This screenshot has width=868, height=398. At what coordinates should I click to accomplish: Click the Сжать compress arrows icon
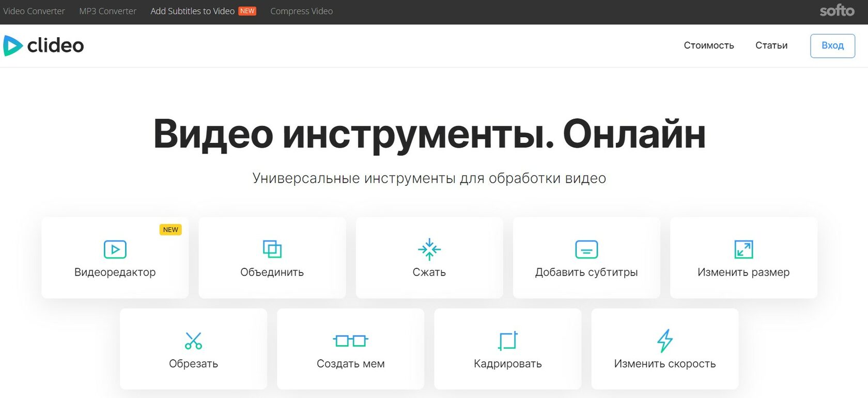pos(429,249)
